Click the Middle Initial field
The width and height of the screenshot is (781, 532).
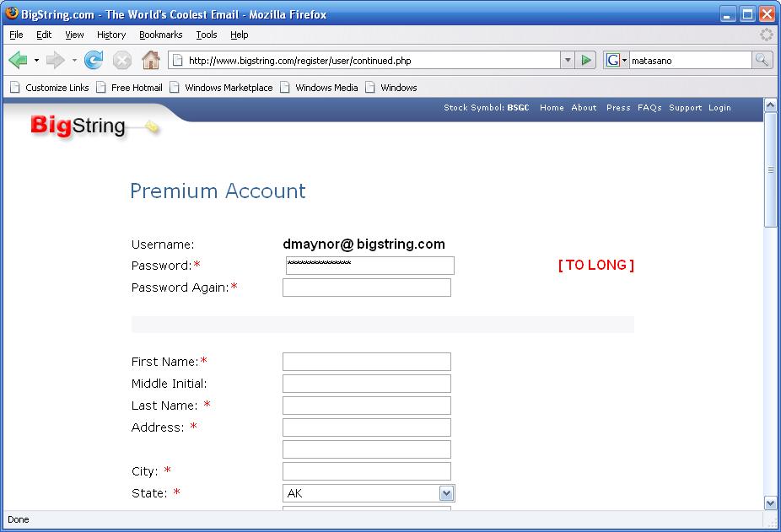367,384
